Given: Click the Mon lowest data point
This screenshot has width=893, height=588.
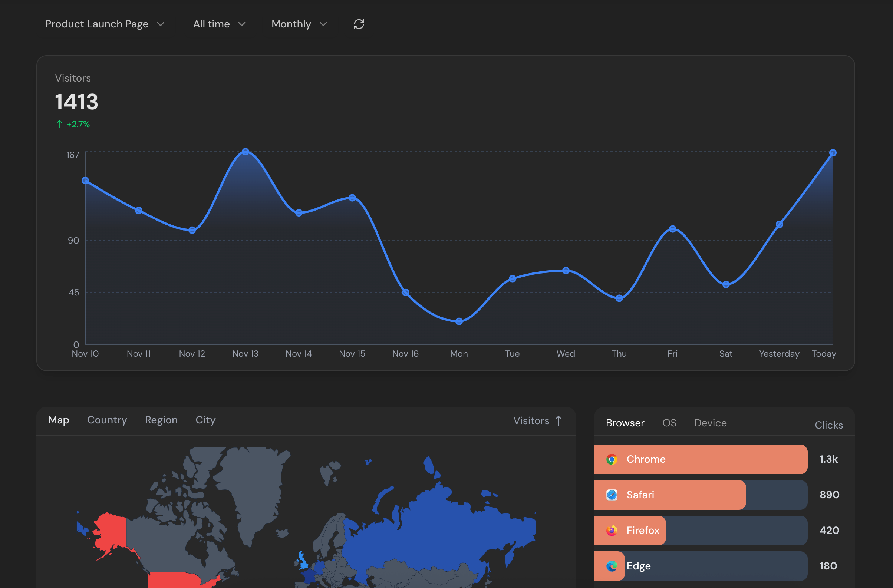Looking at the screenshot, I should click(x=459, y=321).
